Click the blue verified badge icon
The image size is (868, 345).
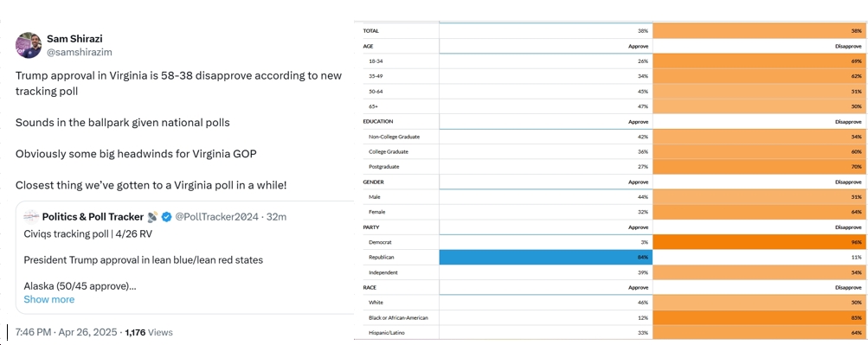(167, 217)
